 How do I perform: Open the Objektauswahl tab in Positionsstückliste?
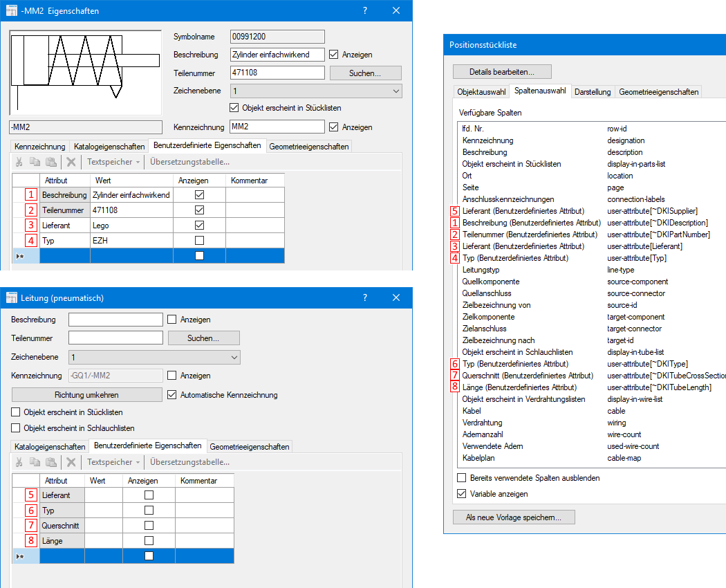coord(481,92)
